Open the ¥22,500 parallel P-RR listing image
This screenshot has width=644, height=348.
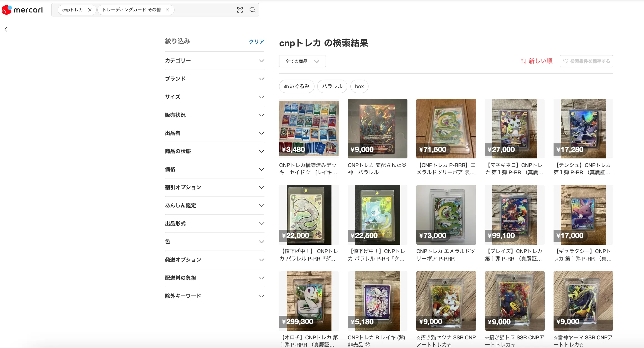[378, 215]
